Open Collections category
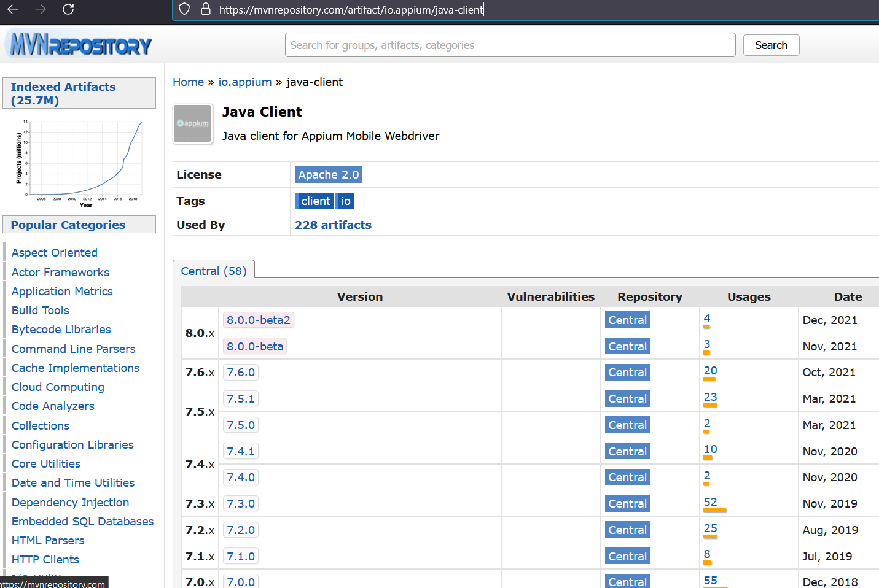Screen dimensions: 879x588 coord(41,426)
